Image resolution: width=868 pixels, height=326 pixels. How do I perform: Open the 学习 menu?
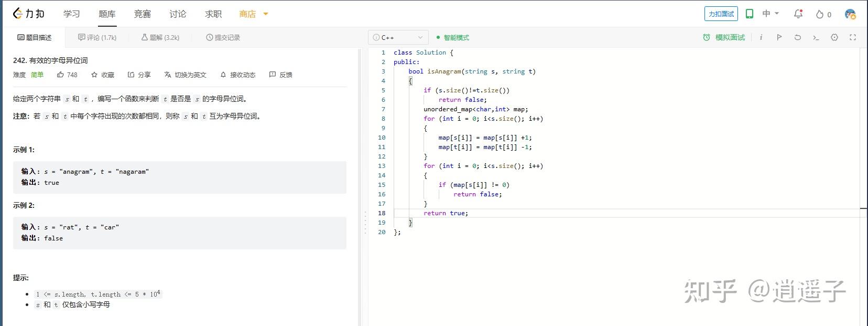[x=72, y=14]
